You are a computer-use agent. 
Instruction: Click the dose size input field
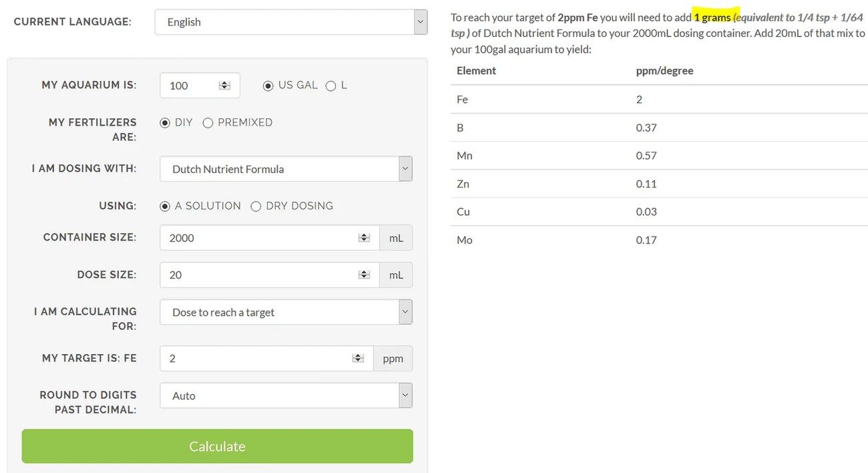click(270, 275)
